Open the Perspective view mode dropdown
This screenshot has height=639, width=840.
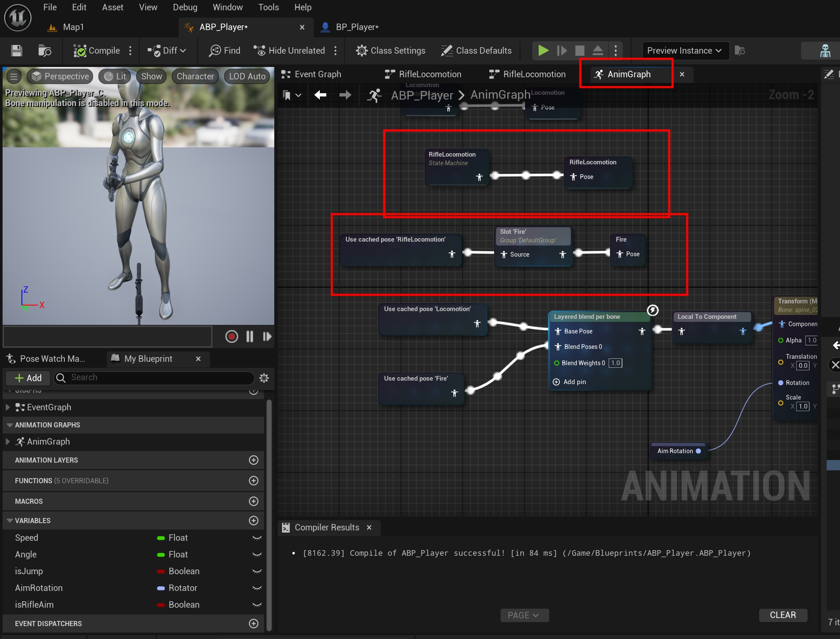60,76
